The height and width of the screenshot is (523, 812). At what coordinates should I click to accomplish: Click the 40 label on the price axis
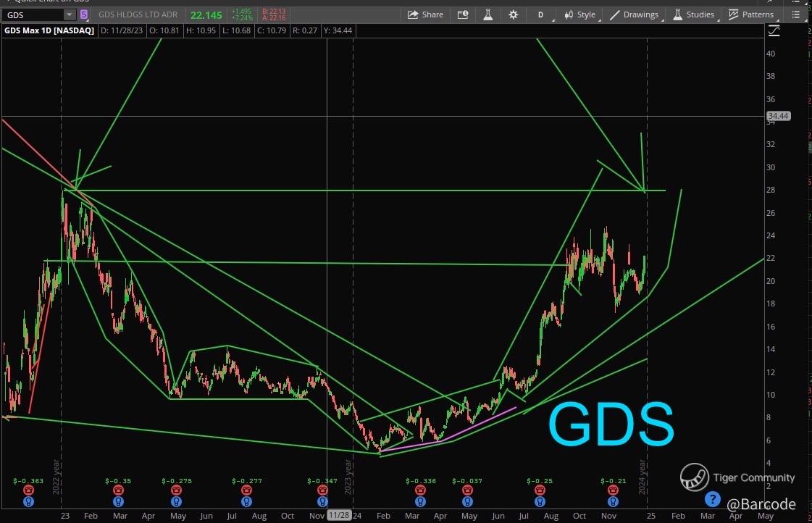click(771, 54)
